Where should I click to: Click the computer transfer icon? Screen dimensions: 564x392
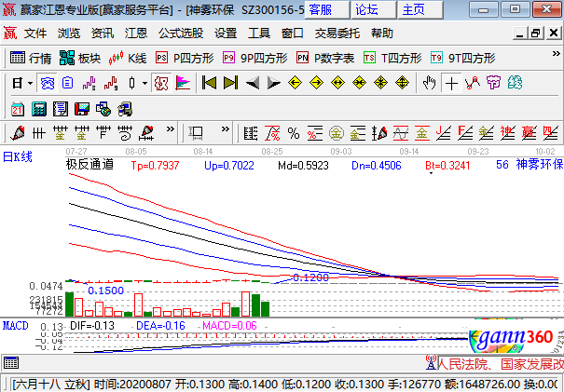click(x=125, y=109)
